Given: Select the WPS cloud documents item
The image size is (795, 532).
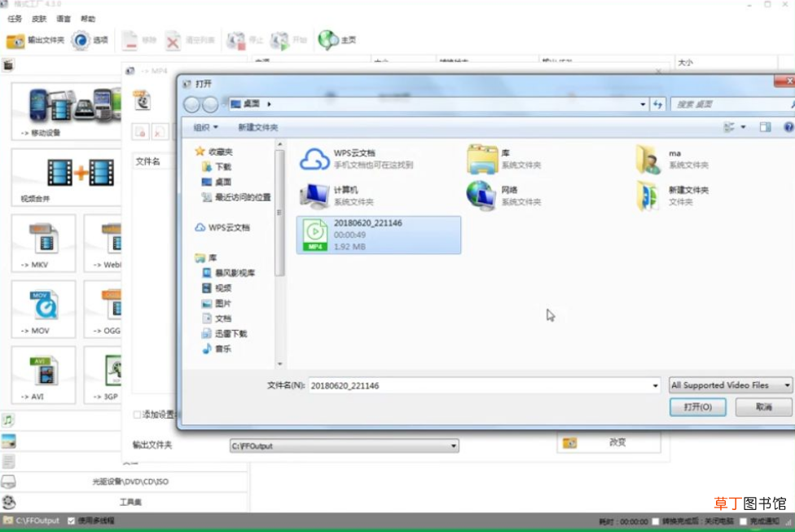Looking at the screenshot, I should pyautogui.click(x=355, y=159).
